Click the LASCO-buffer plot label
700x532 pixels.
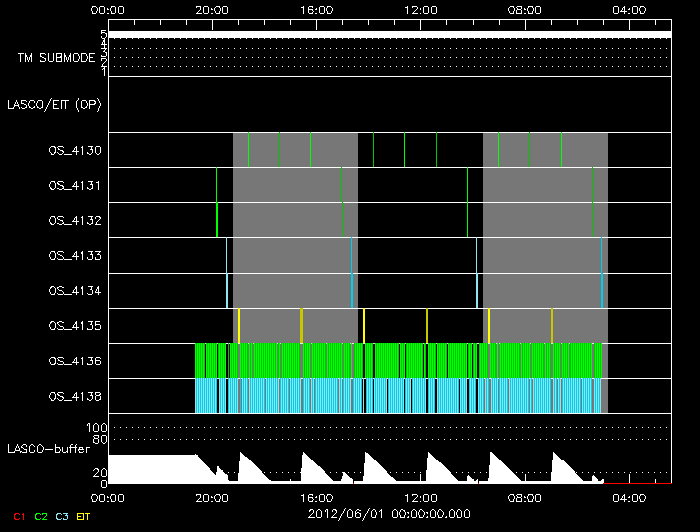tap(50, 449)
